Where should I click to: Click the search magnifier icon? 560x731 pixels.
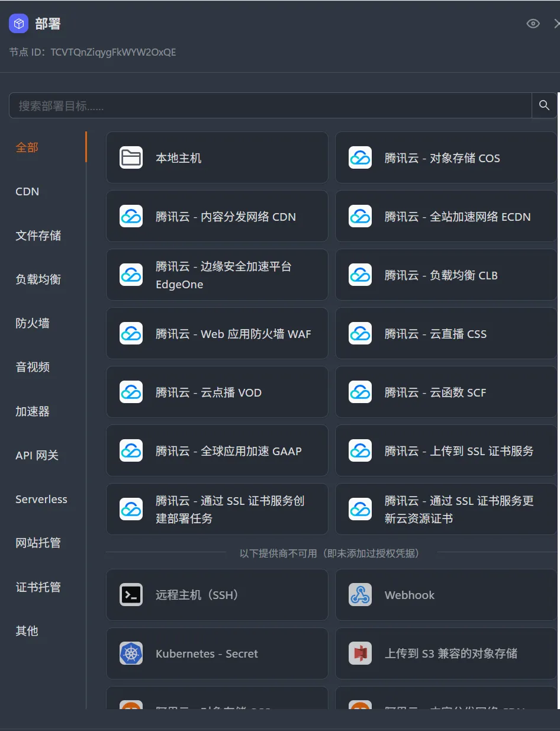click(x=543, y=105)
